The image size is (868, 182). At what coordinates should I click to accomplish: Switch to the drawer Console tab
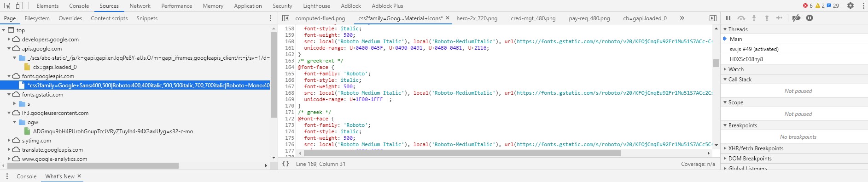[26, 176]
